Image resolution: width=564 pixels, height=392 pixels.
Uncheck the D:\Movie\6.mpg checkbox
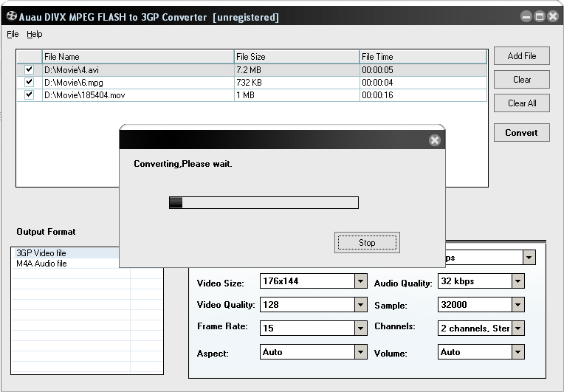point(29,83)
